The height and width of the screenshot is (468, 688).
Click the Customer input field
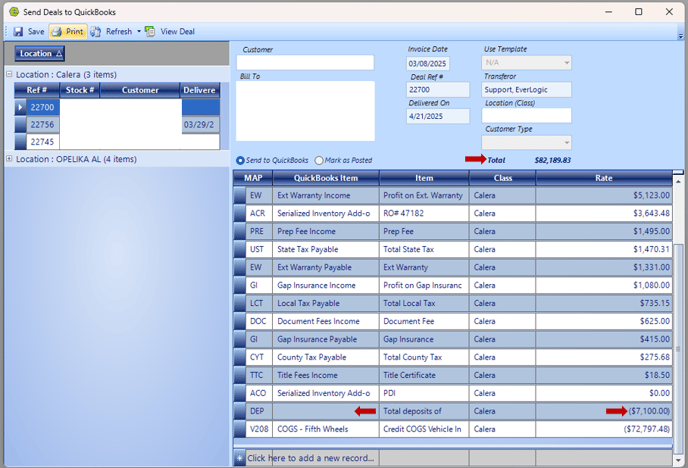coord(305,63)
